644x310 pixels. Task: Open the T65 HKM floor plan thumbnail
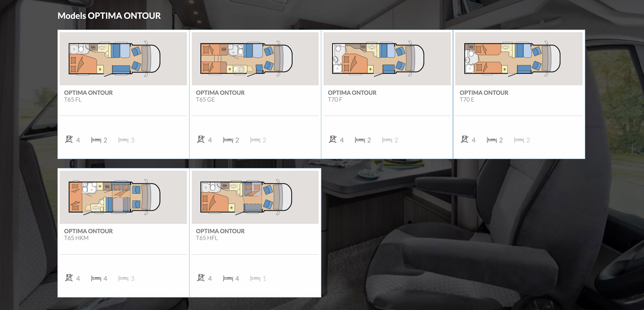tap(123, 197)
